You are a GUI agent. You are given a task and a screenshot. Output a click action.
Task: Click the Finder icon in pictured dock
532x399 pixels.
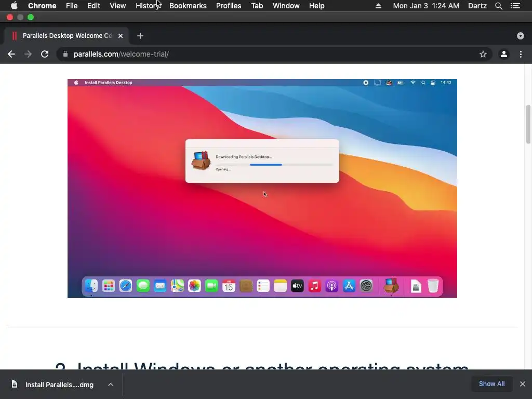click(91, 286)
